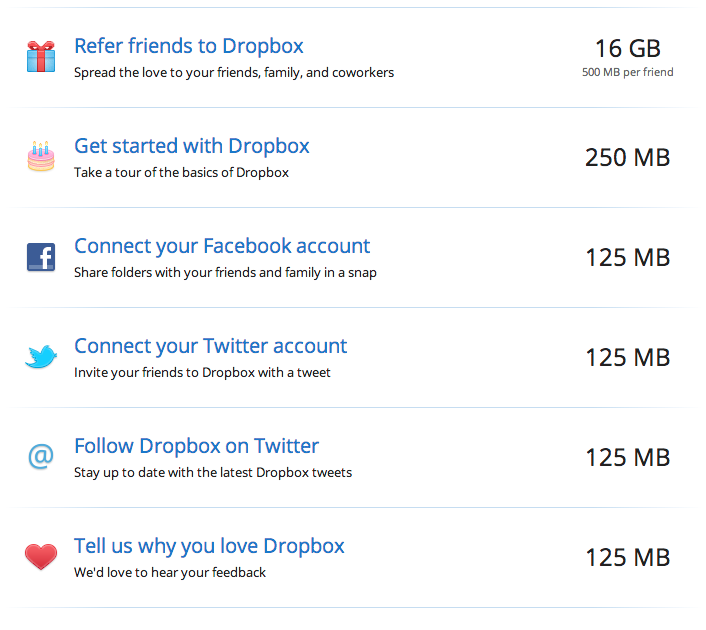Open Get started with Dropbox link
Viewport: 706px width, 630px height.
(192, 146)
